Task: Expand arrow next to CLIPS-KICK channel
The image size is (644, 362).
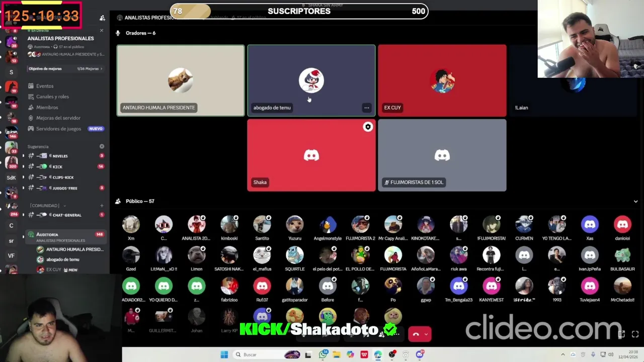Action: pyautogui.click(x=23, y=177)
